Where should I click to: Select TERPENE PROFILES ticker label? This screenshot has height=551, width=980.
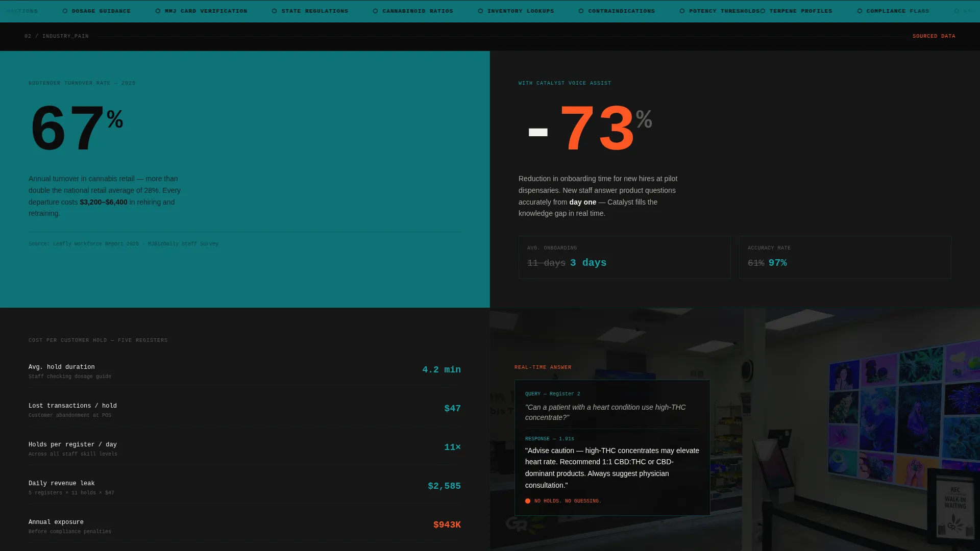pyautogui.click(x=801, y=11)
